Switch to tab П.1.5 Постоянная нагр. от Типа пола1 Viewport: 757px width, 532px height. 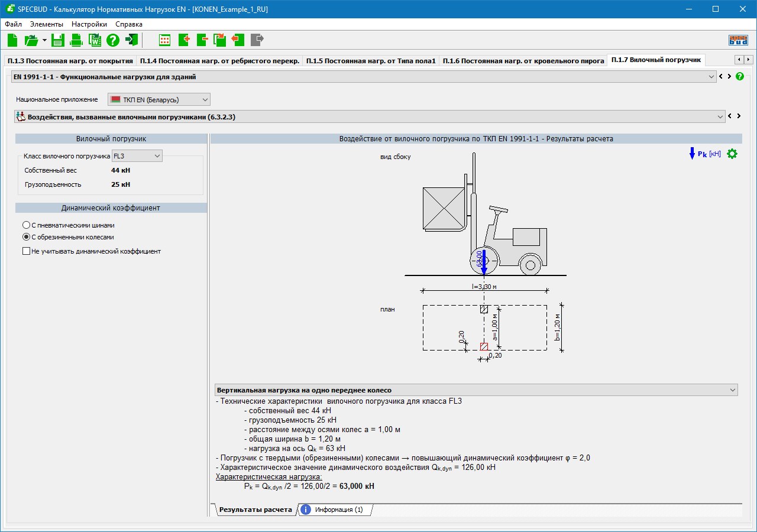click(370, 61)
